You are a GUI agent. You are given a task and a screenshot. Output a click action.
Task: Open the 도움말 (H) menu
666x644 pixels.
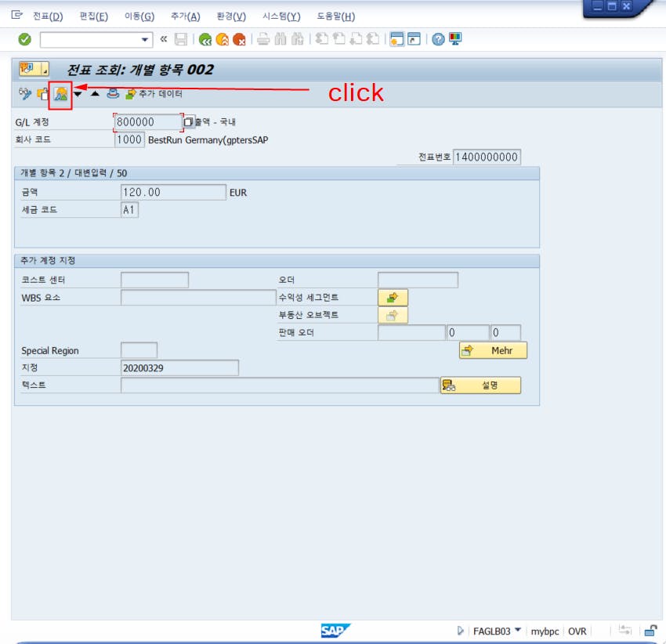click(x=335, y=16)
